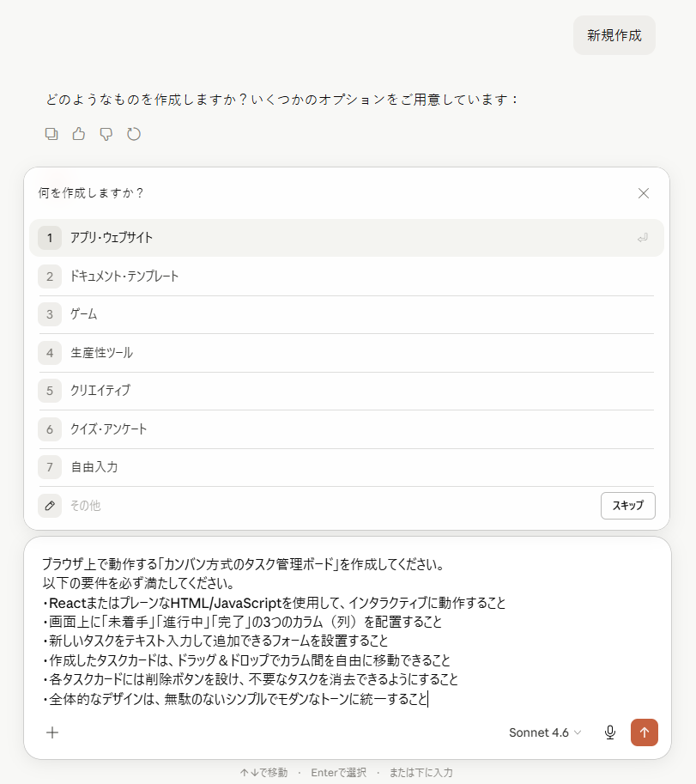Pick option 5 クリエイティブ
Viewport: 696px width, 784px height.
(346, 391)
